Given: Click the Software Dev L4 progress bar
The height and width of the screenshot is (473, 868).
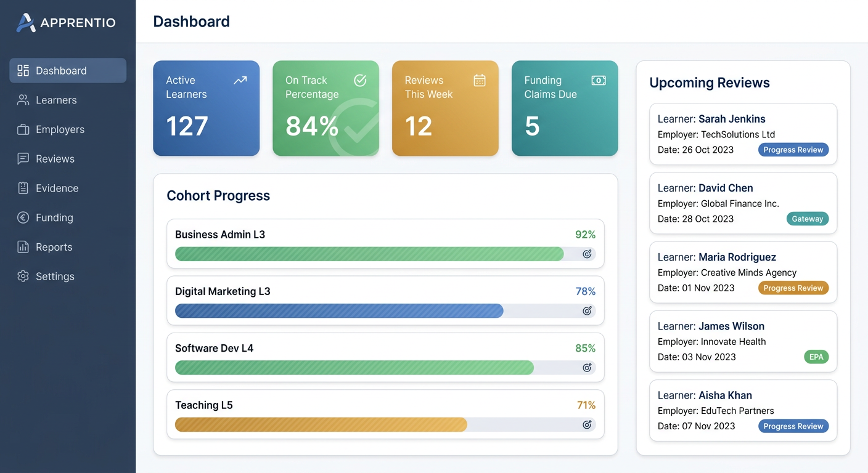Looking at the screenshot, I should click(x=354, y=368).
